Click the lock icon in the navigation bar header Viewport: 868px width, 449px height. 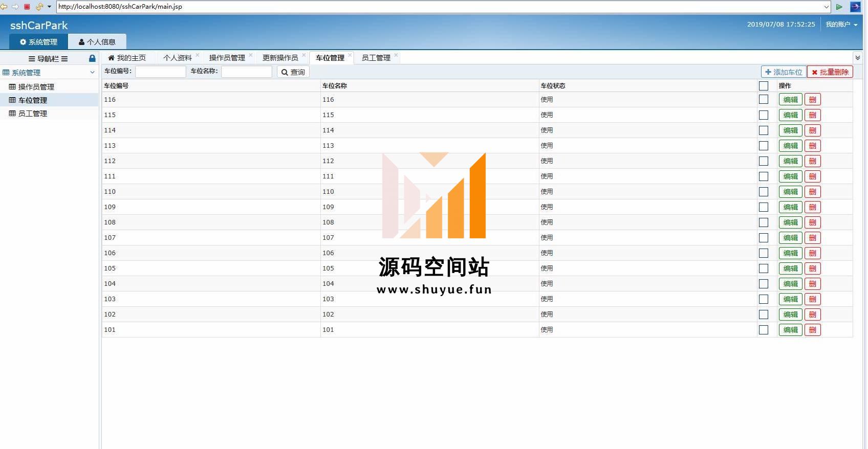92,58
